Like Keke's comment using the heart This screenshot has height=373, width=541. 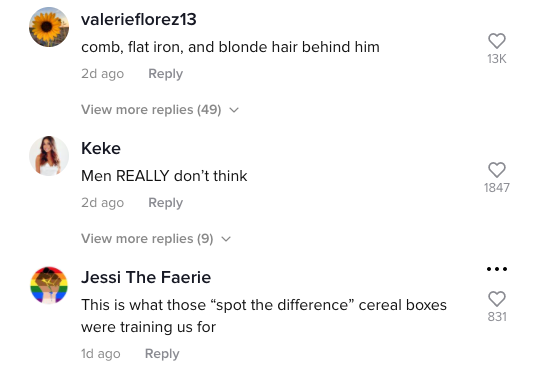(497, 170)
